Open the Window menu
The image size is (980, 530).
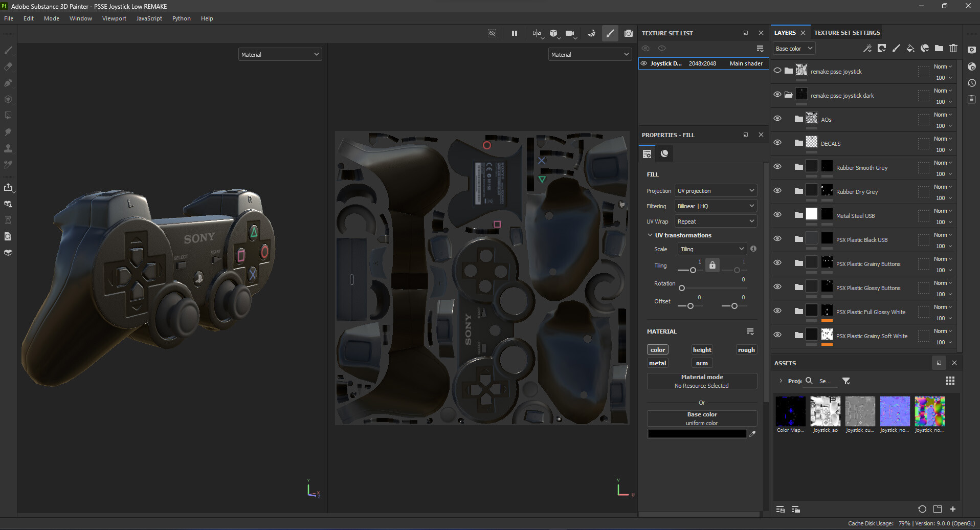pos(80,18)
